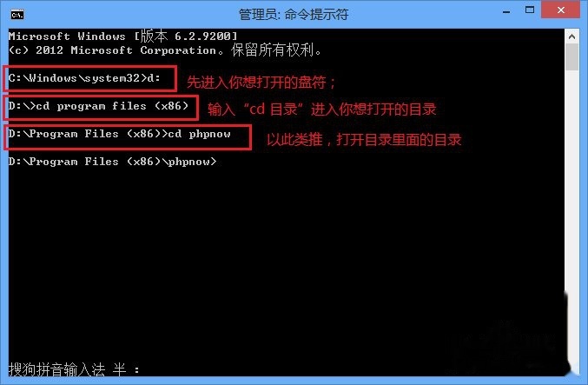This screenshot has height=385, width=588.
Task: Close the command prompt window
Action: tap(560, 10)
